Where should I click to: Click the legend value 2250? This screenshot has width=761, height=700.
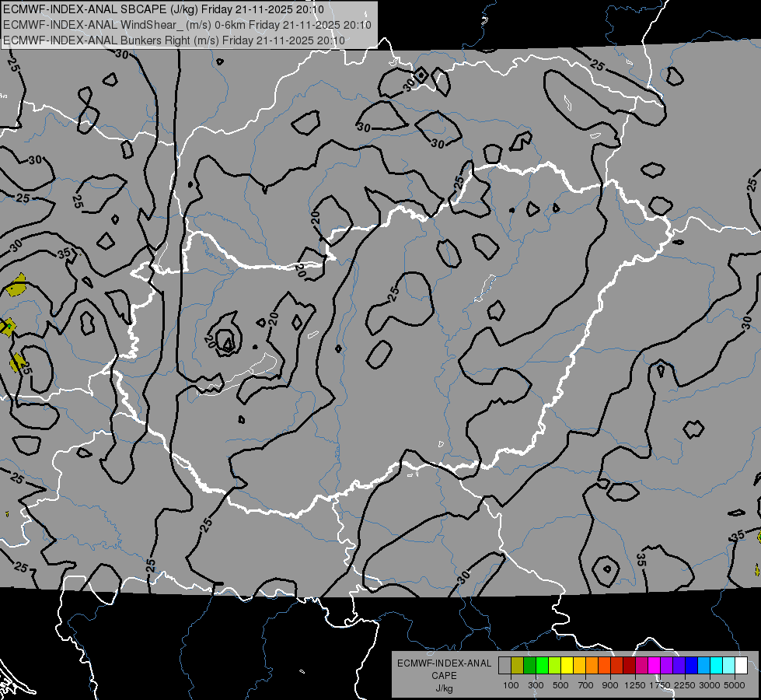click(686, 685)
